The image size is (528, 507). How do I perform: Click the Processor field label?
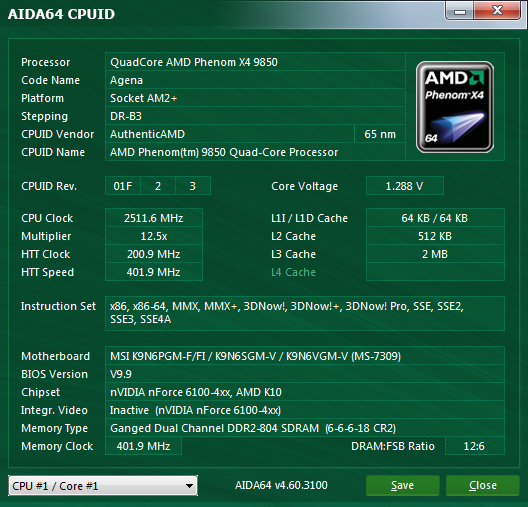tap(45, 62)
